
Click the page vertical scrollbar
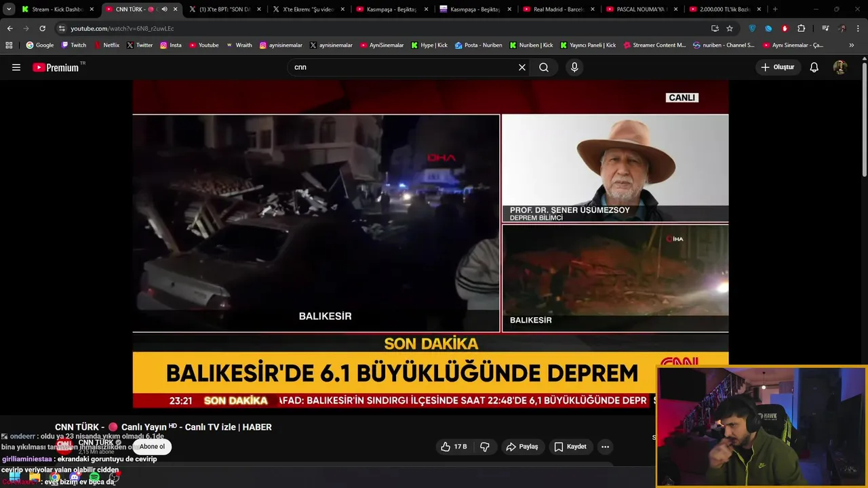pyautogui.click(x=865, y=119)
